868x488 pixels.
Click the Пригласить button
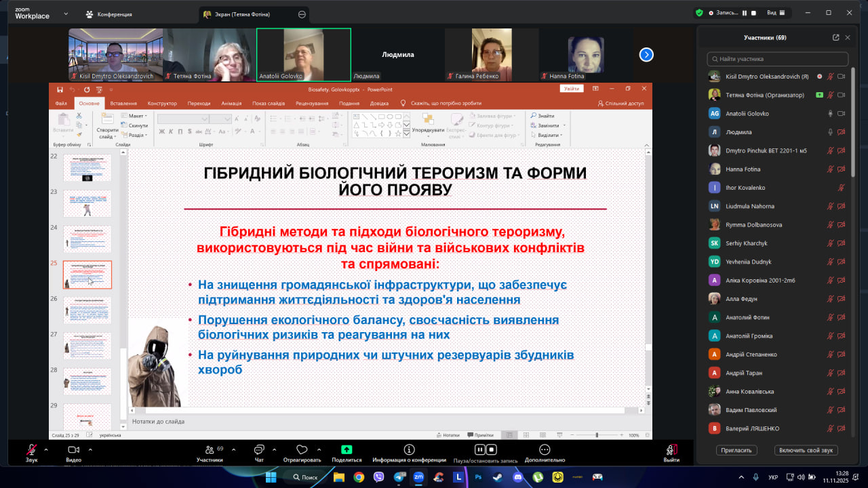pos(736,450)
